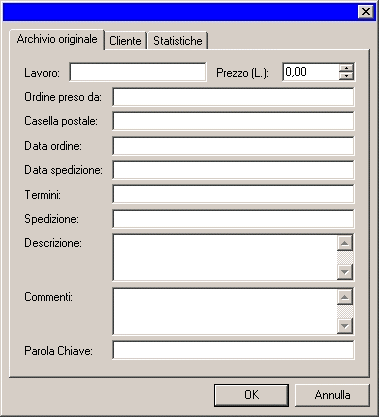
Task: Click the Parola Chiave field
Action: pos(233,350)
